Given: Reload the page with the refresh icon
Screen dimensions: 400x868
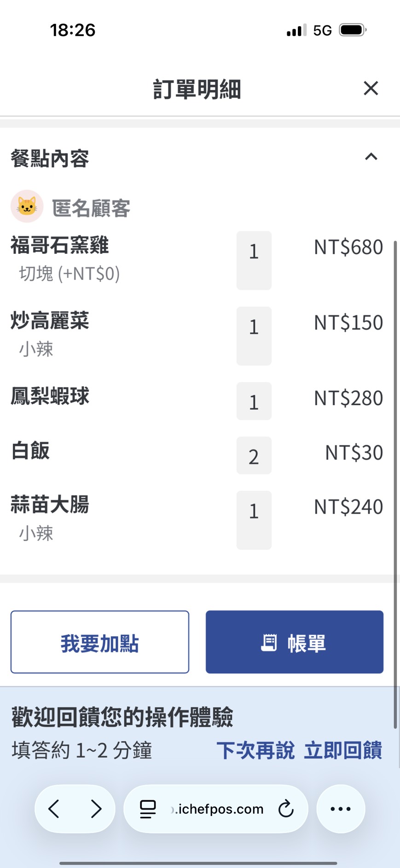Looking at the screenshot, I should 286,809.
